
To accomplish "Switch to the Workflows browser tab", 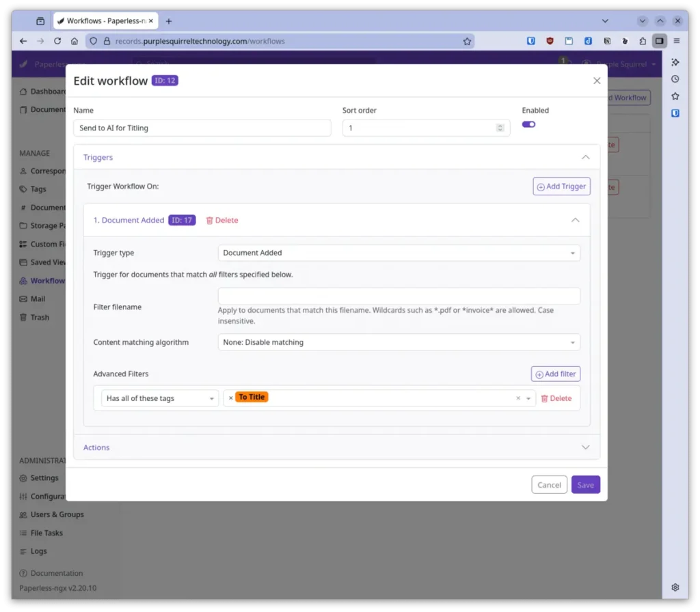I will (103, 20).
